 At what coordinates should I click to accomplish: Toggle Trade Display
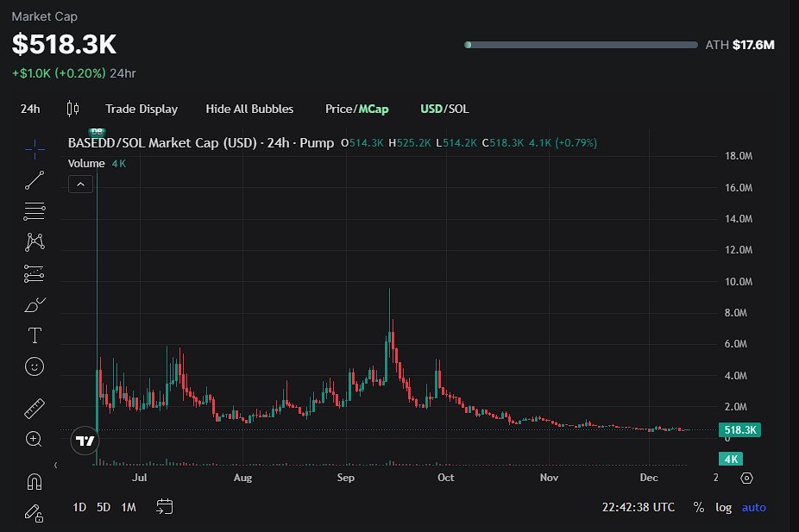click(142, 109)
